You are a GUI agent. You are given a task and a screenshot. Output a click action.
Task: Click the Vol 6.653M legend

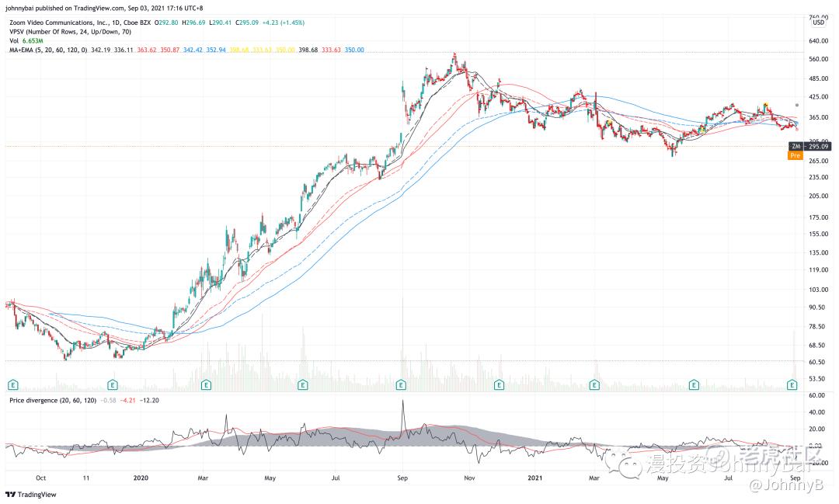click(26, 40)
